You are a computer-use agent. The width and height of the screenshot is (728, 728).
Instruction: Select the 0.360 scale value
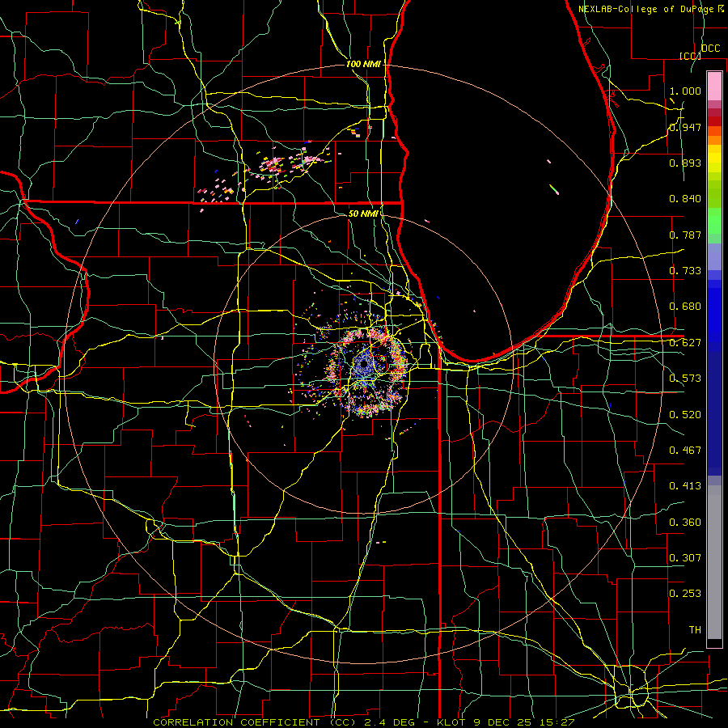(x=685, y=523)
